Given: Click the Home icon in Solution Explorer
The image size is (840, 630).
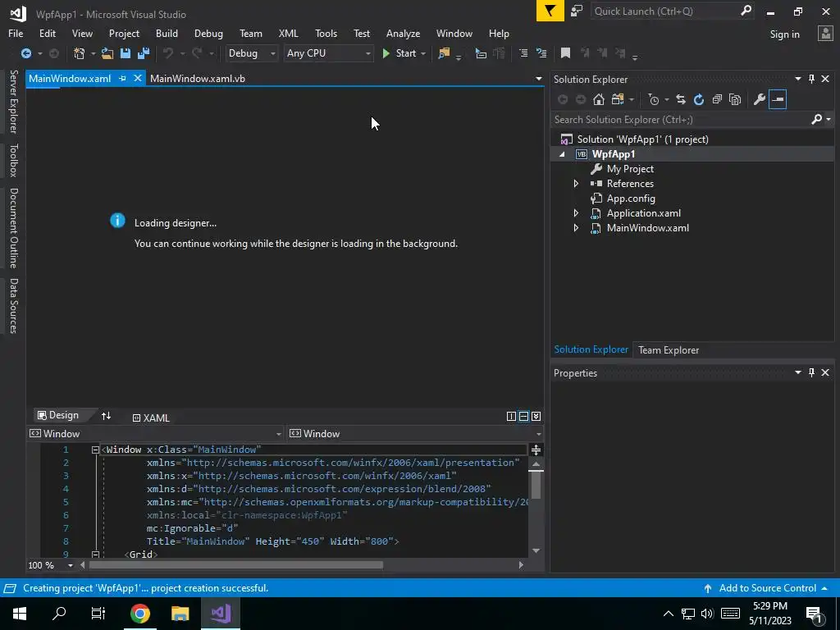Looking at the screenshot, I should pyautogui.click(x=599, y=99).
